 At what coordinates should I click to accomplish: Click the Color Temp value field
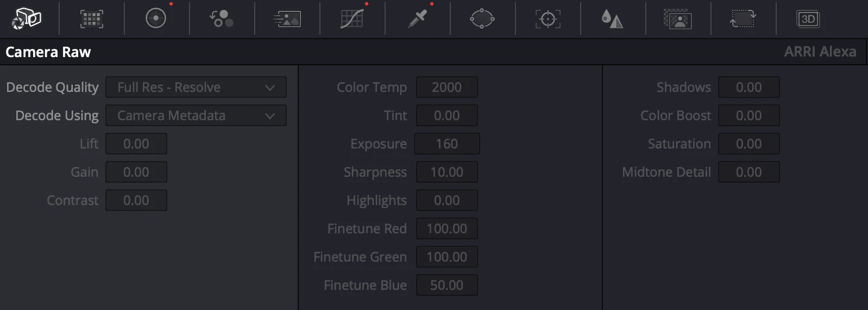tap(447, 87)
